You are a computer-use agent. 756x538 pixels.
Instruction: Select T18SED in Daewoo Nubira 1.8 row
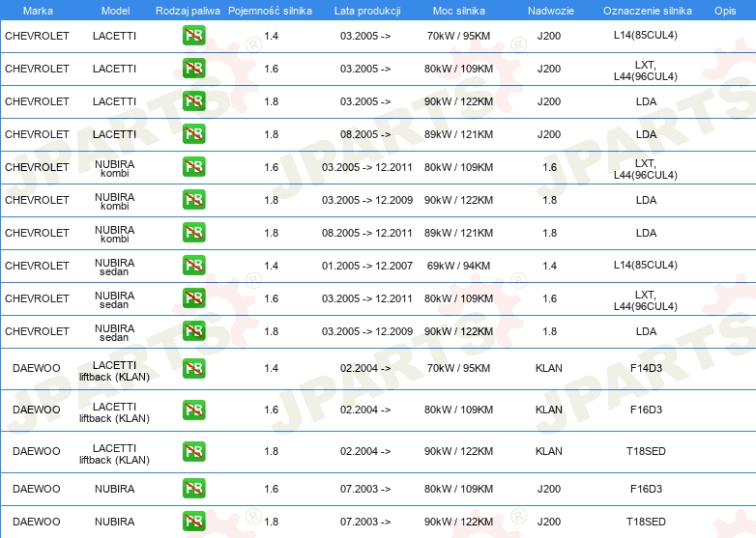coord(646,522)
